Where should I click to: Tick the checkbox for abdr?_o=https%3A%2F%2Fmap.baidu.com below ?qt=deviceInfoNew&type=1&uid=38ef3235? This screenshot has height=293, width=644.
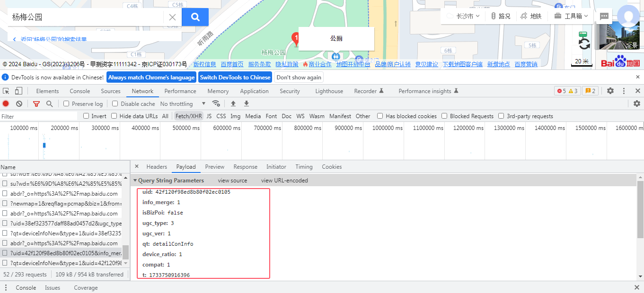point(5,243)
